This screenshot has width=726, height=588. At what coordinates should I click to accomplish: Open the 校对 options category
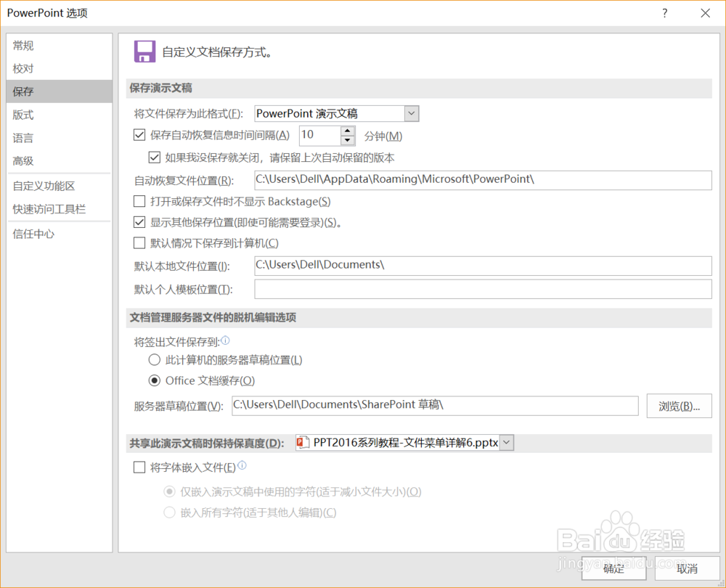tap(60, 68)
